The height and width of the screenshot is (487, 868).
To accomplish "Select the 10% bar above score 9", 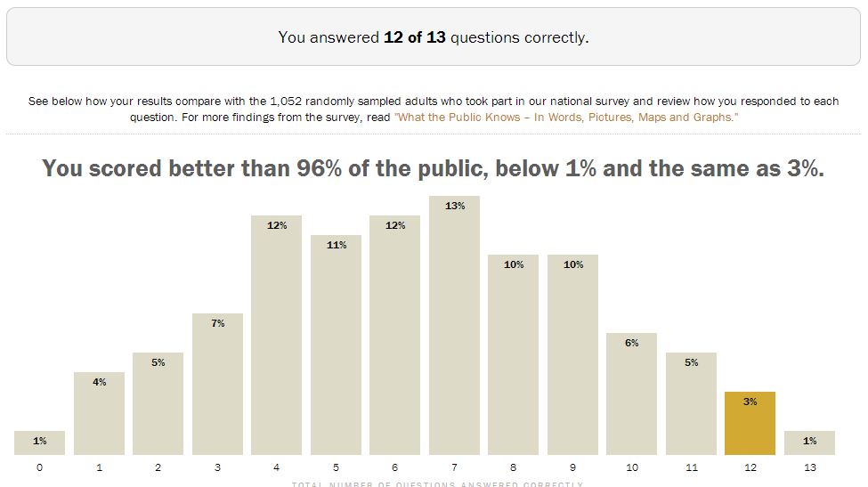I will pos(572,355).
